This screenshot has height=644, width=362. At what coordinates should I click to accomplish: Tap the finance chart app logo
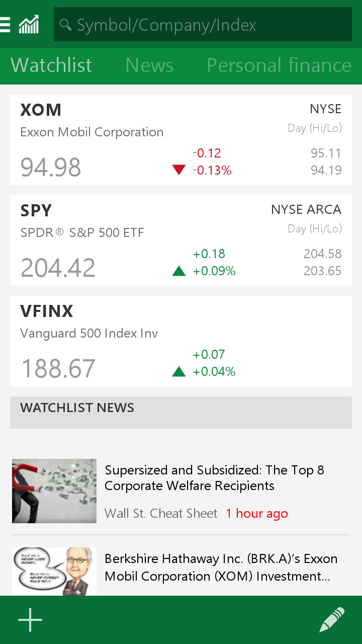(x=29, y=24)
